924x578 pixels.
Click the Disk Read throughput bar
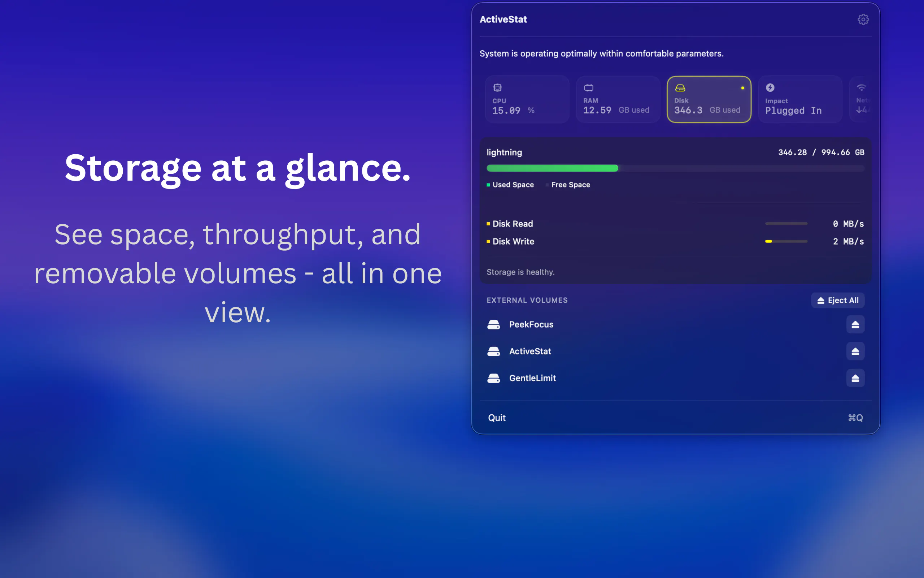[x=786, y=224]
